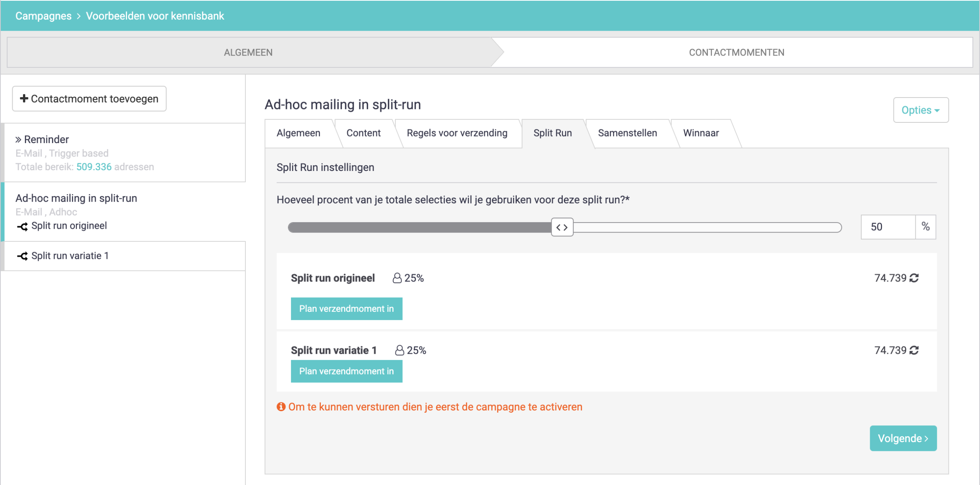Open Regels voor verzending tab
Screen dimensions: 980x485
pos(457,133)
